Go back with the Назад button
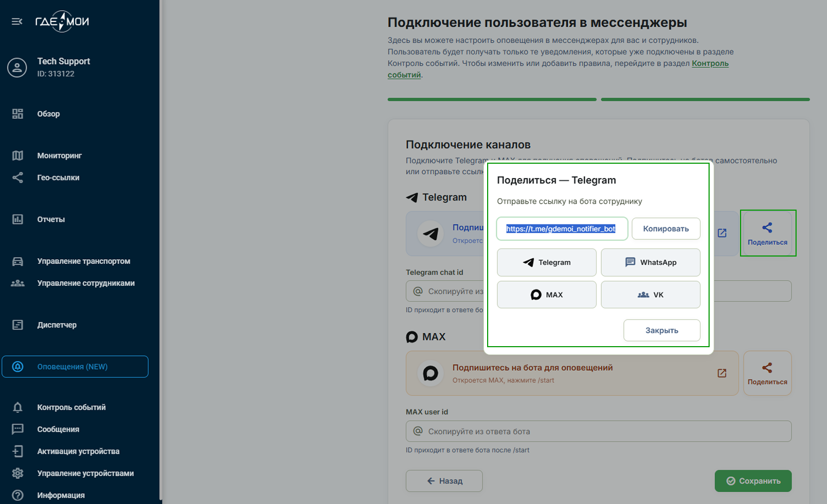 (444, 481)
